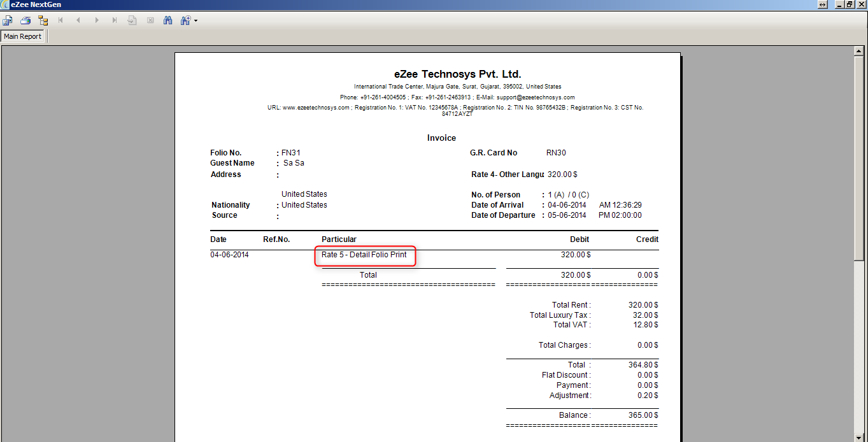Click the Payment label
This screenshot has height=442, width=868.
(573, 385)
